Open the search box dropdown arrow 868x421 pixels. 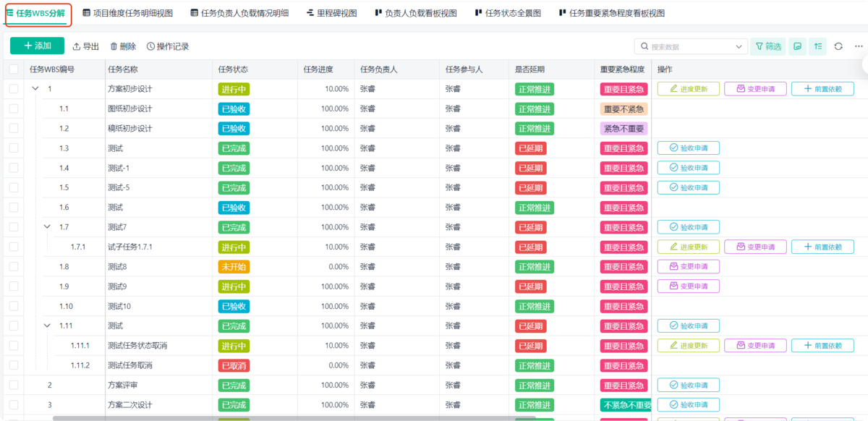click(739, 46)
